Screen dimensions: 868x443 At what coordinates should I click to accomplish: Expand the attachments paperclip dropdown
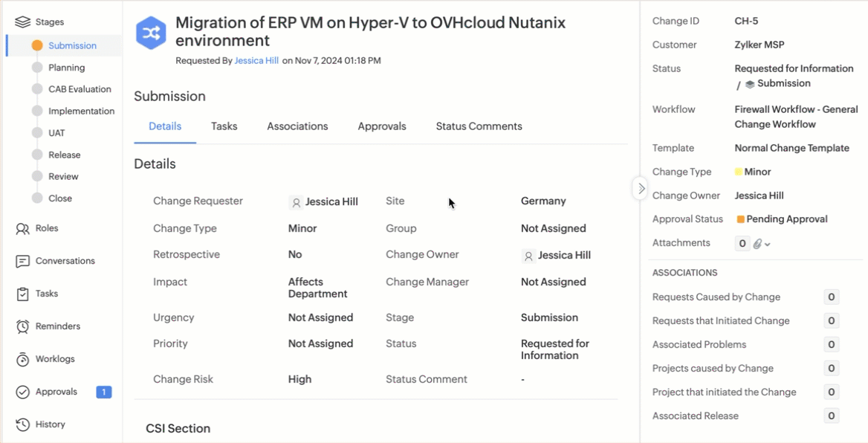pos(762,244)
